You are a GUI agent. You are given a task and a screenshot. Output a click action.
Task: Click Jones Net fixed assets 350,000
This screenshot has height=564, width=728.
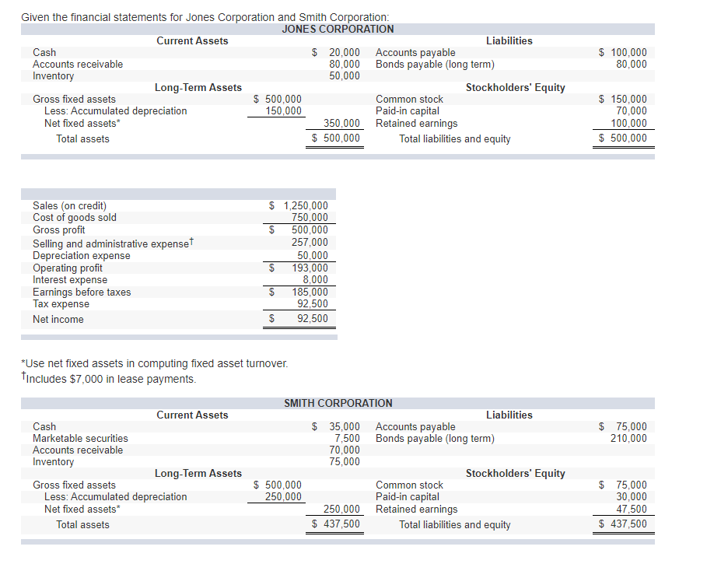(x=341, y=124)
